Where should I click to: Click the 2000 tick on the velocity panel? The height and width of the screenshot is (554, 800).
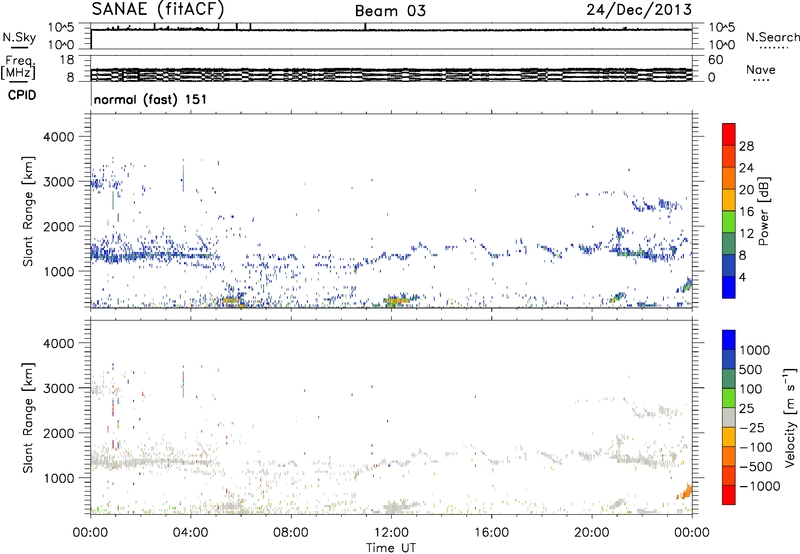click(58, 433)
